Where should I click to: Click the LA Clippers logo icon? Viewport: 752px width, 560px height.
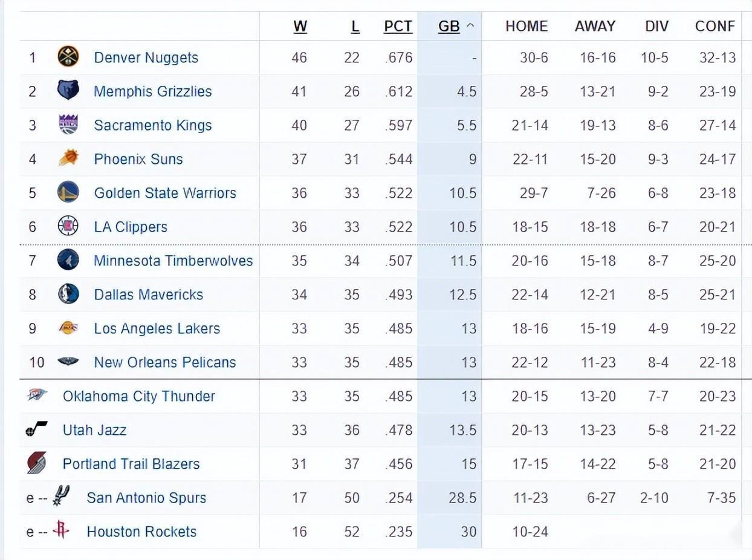click(68, 226)
